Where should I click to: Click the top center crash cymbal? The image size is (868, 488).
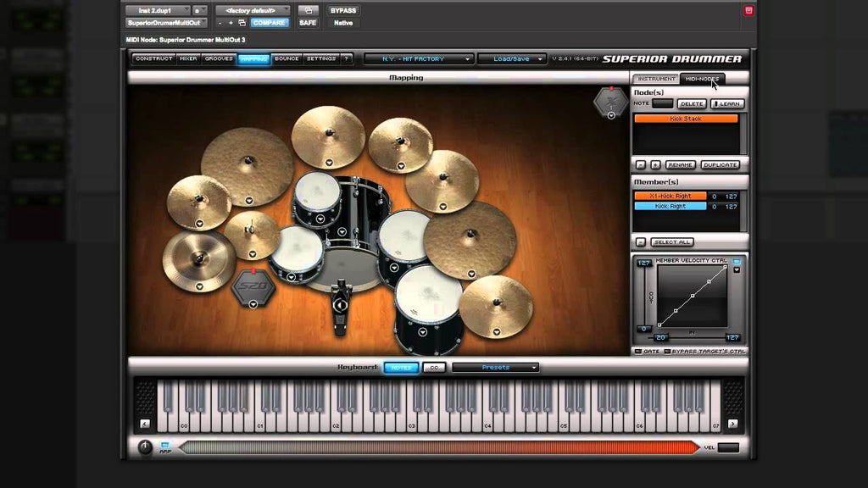[328, 136]
